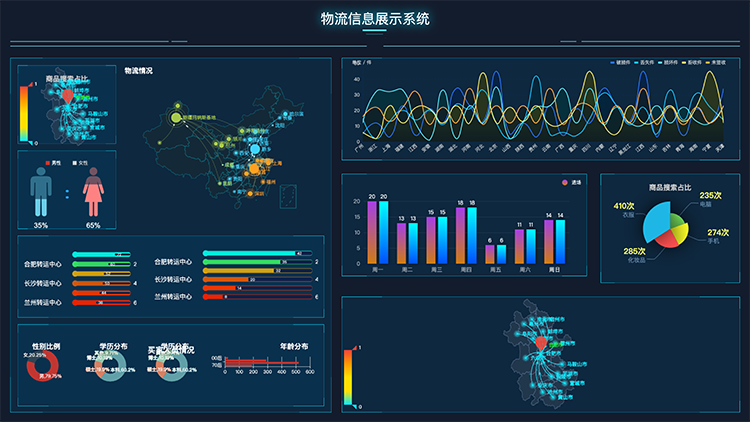Screen dimensions: 750x422
Task: Click the male figure icon above 35%
Action: (x=41, y=192)
